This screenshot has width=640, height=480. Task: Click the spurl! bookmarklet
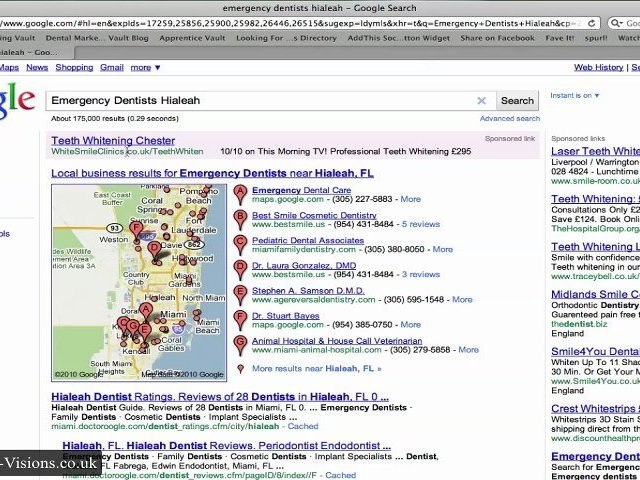(596, 38)
